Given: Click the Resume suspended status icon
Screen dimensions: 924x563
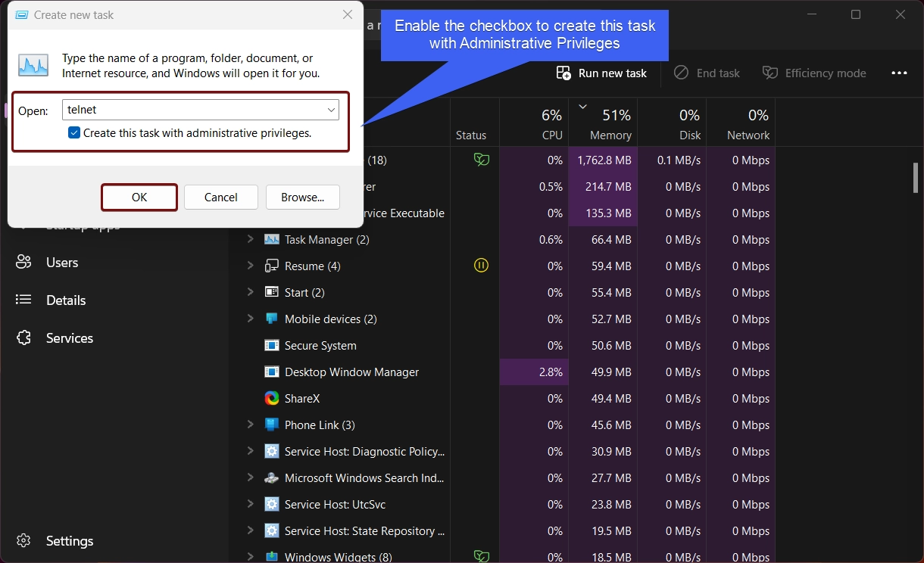Looking at the screenshot, I should click(x=481, y=266).
